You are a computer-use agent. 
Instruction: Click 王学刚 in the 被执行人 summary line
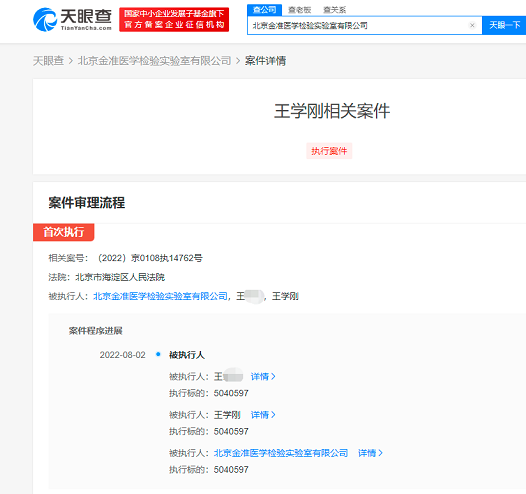pos(285,296)
